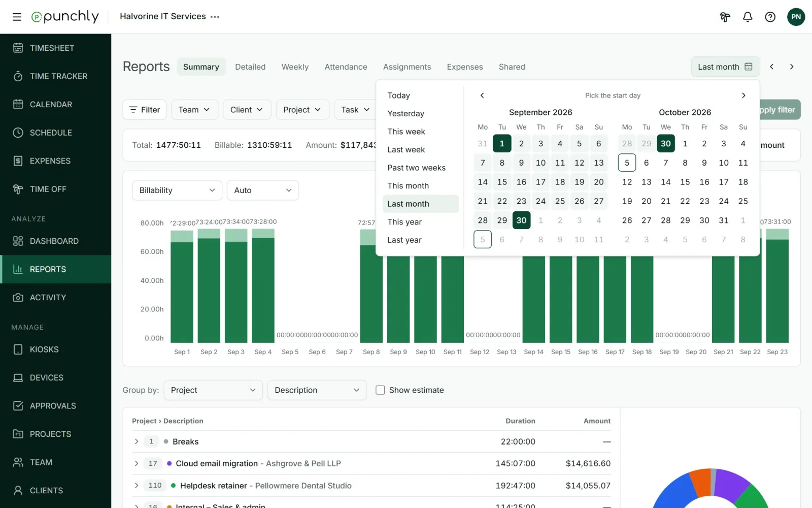Open Calendar in the sidebar
Viewport: 812px width, 508px height.
[56, 104]
